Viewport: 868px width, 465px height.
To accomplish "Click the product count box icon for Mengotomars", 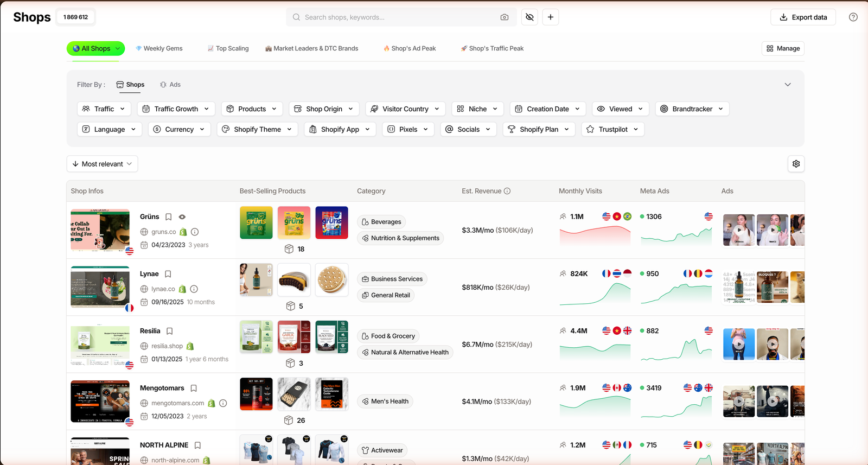I will click(x=289, y=421).
